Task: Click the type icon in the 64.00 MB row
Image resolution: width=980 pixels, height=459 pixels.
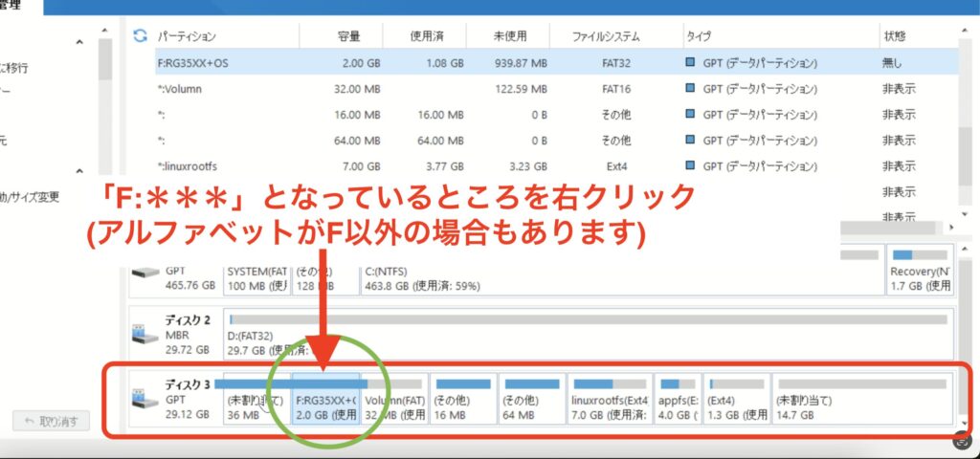Action: tap(690, 141)
